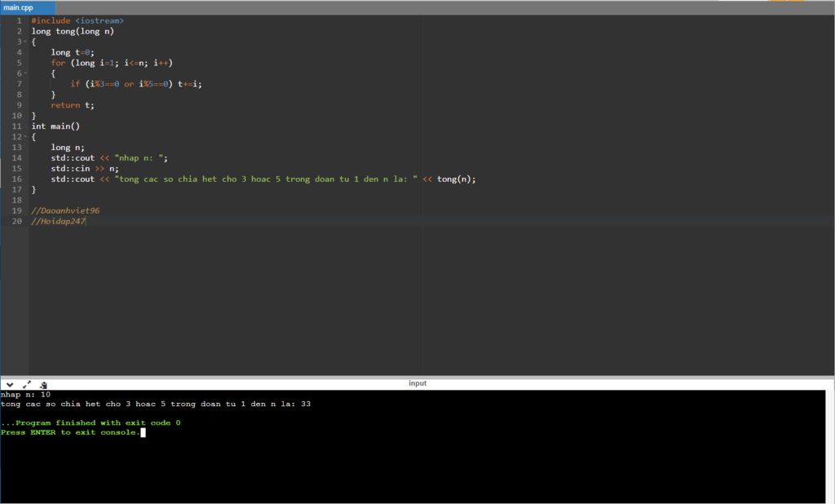The image size is (835, 504).
Task: Select the main.cpp editor tab
Action: (x=28, y=7)
